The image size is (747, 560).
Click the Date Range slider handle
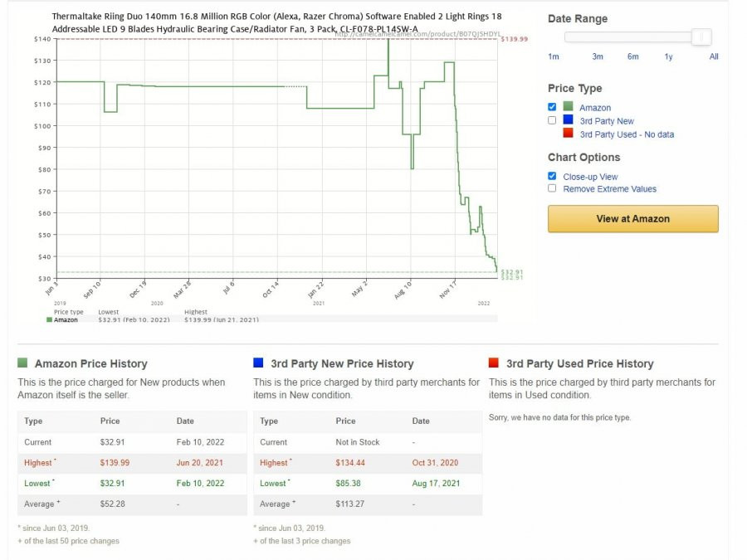tap(701, 37)
